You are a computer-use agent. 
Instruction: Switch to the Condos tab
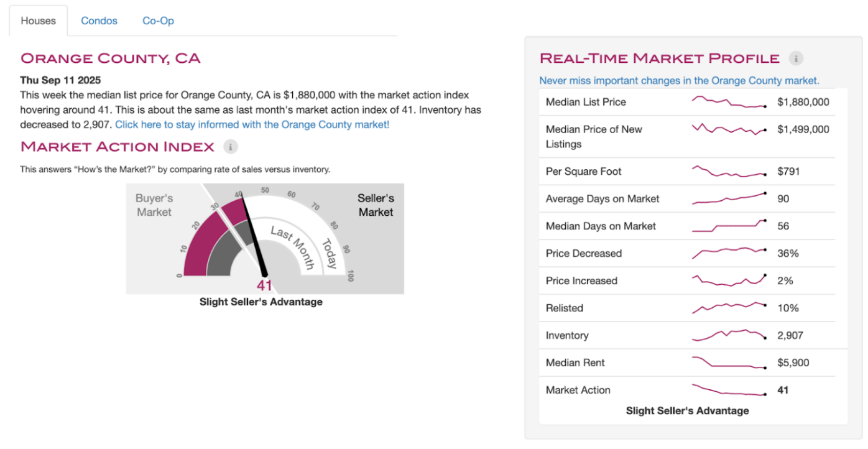(99, 21)
